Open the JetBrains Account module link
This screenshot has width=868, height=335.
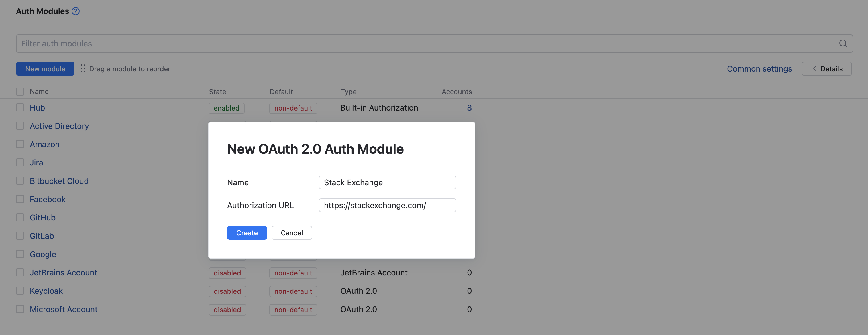pyautogui.click(x=63, y=273)
